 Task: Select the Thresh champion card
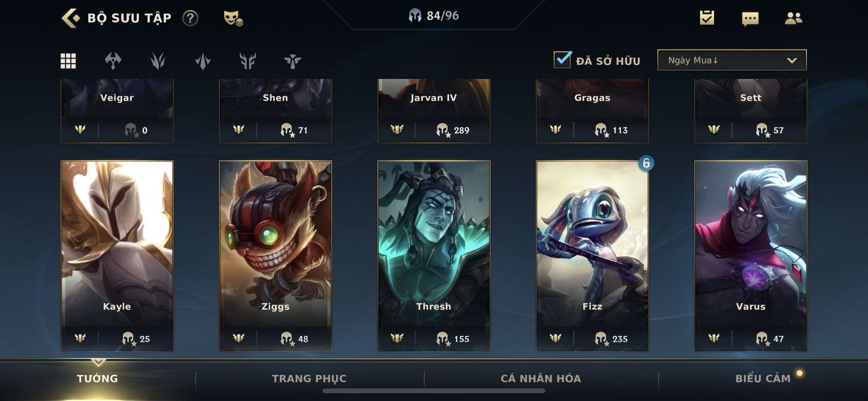pyautogui.click(x=434, y=256)
